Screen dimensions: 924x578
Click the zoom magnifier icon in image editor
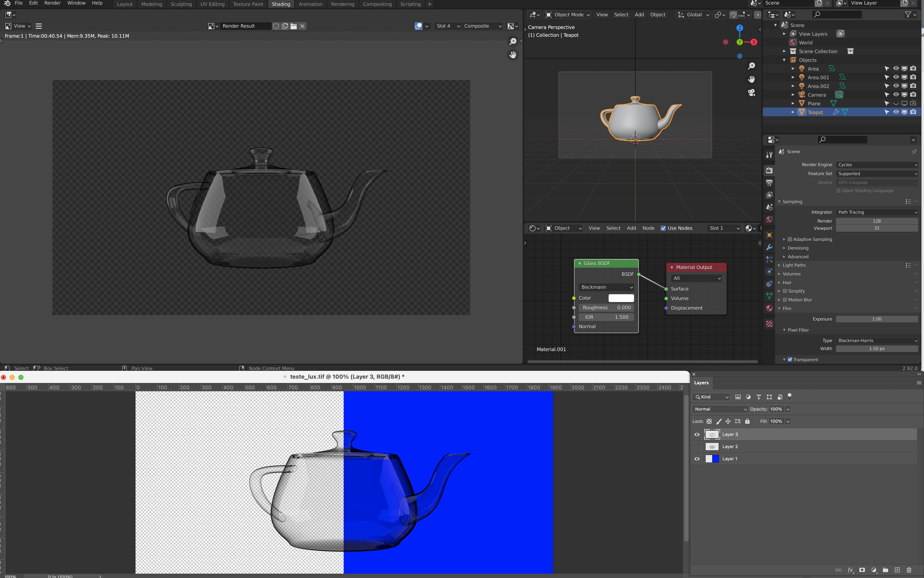pyautogui.click(x=513, y=42)
